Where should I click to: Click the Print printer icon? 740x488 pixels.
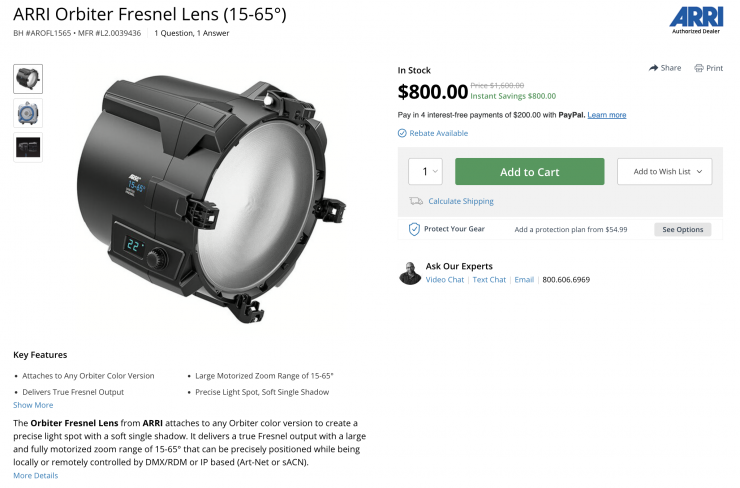coord(699,68)
